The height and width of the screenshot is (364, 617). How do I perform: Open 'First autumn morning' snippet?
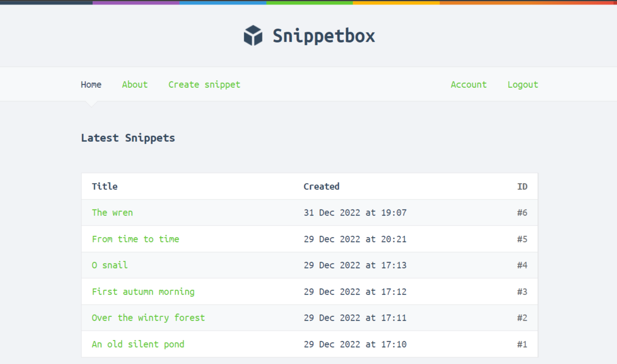coord(143,292)
